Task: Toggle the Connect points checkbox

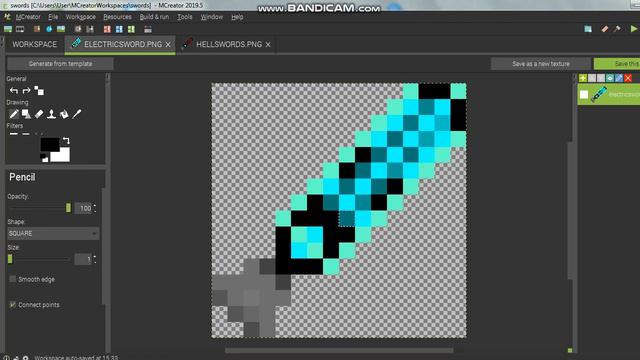Action: click(x=13, y=304)
